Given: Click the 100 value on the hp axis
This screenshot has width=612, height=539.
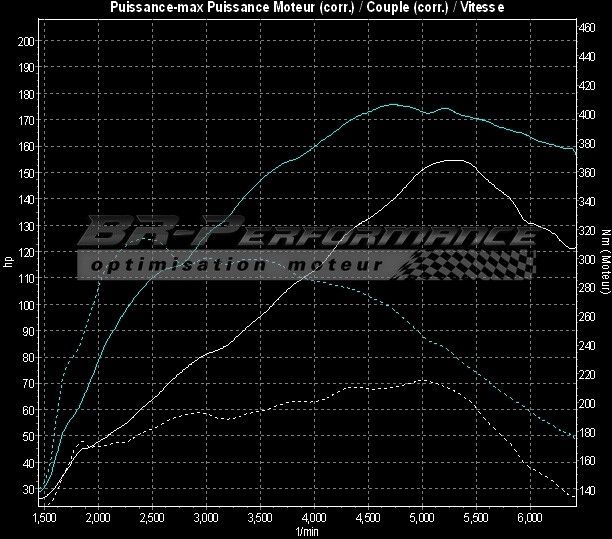Looking at the screenshot, I should (x=26, y=305).
